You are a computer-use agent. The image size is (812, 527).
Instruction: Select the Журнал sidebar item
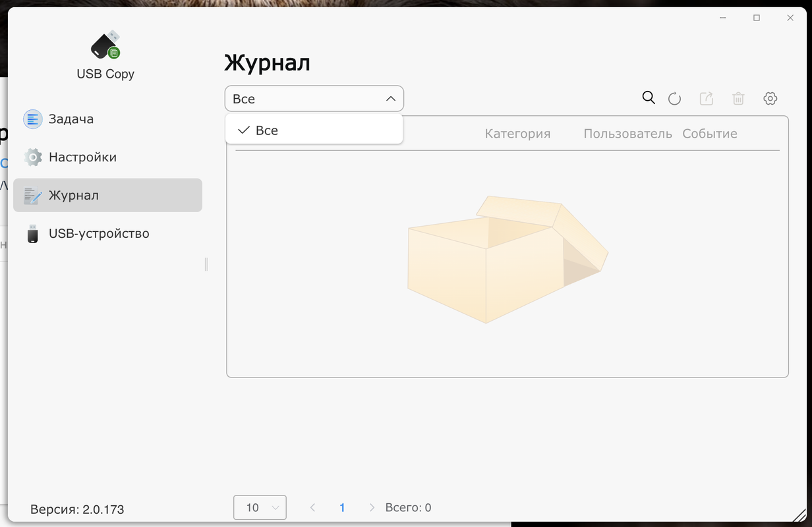pos(107,195)
